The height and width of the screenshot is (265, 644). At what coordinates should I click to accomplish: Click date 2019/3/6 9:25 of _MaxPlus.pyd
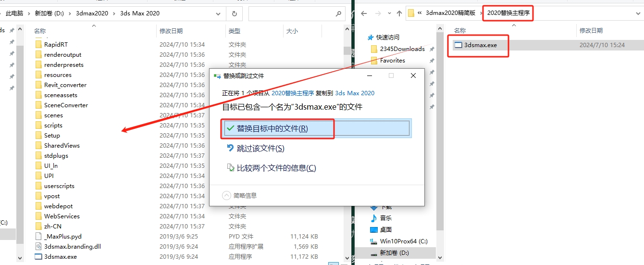[x=179, y=236]
